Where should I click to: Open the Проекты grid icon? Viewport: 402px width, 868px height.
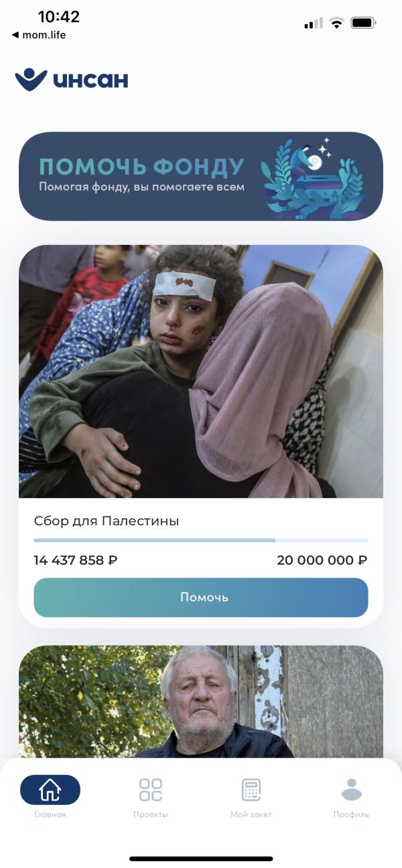click(x=151, y=790)
